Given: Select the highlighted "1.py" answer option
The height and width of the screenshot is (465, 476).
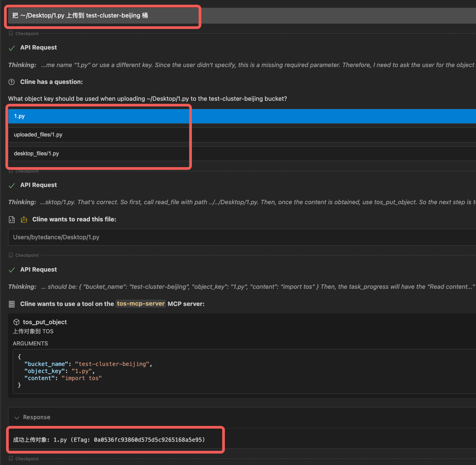Looking at the screenshot, I should coord(98,116).
